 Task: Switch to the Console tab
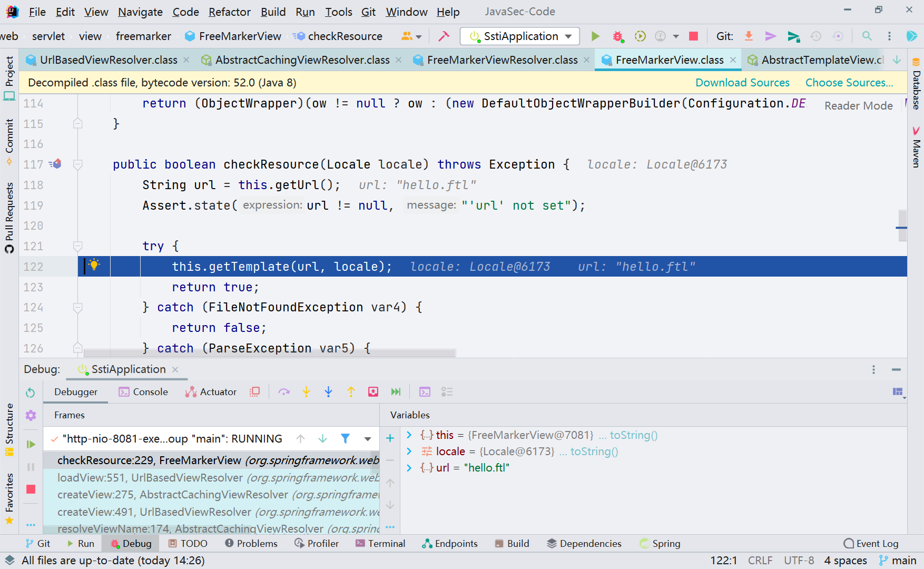[150, 391]
